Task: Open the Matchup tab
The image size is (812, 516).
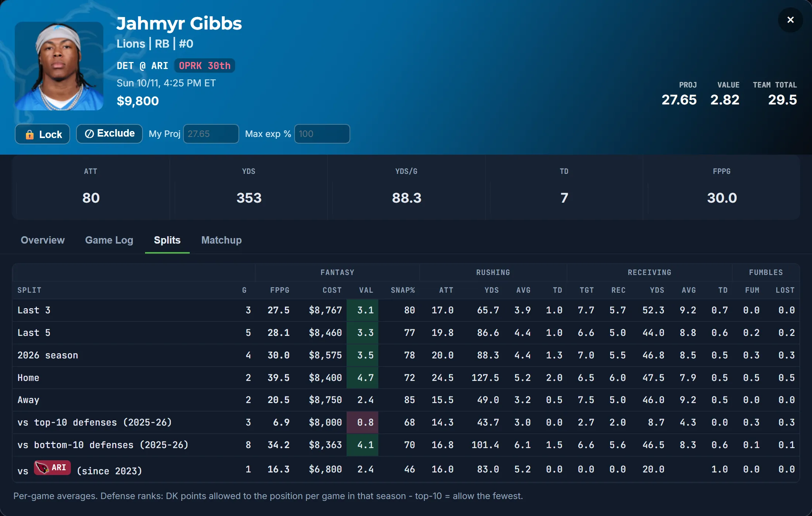Action: (221, 240)
